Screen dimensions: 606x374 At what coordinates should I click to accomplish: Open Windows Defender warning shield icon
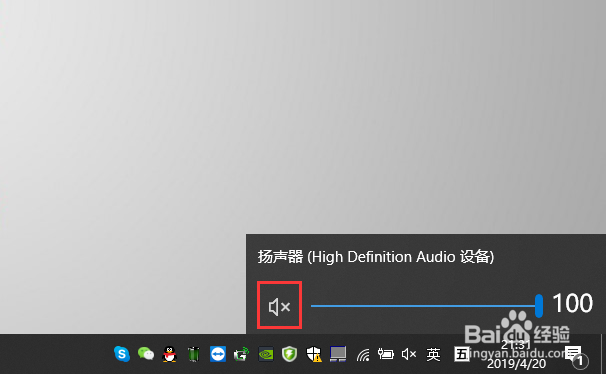click(314, 354)
